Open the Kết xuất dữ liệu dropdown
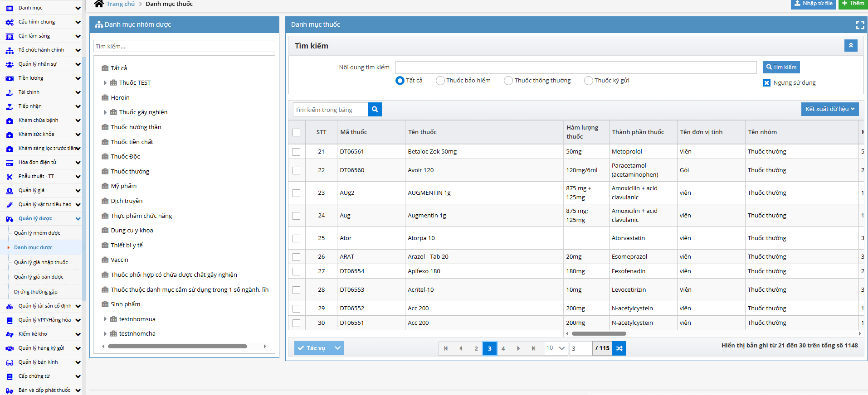Image resolution: width=868 pixels, height=395 pixels. point(830,109)
